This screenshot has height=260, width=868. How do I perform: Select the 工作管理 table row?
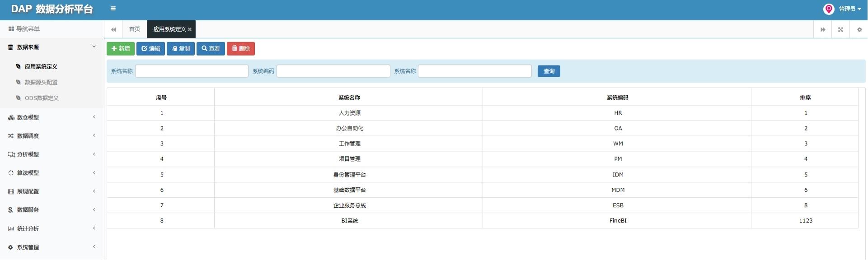tap(483, 144)
